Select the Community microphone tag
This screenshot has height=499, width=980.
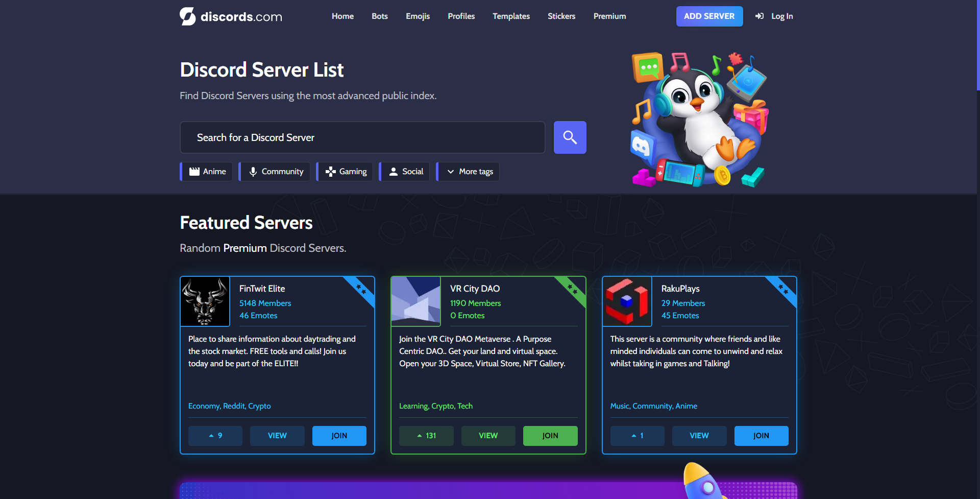[x=276, y=172]
